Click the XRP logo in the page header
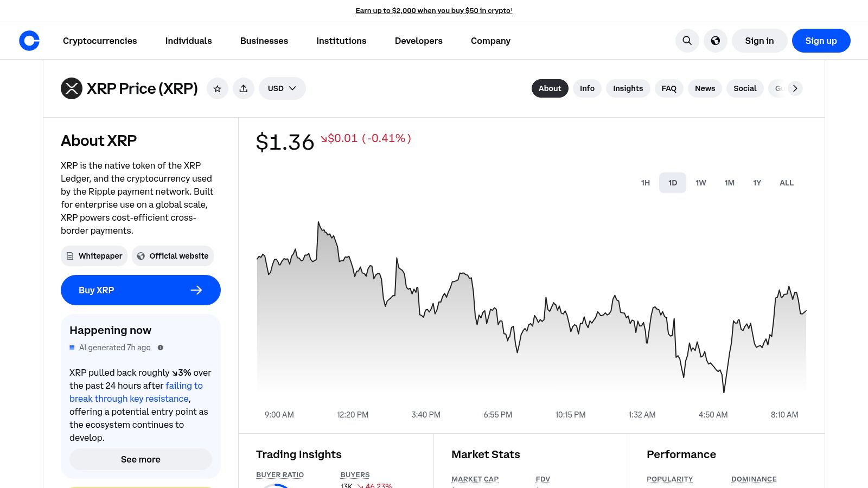This screenshot has width=868, height=488. click(x=71, y=88)
